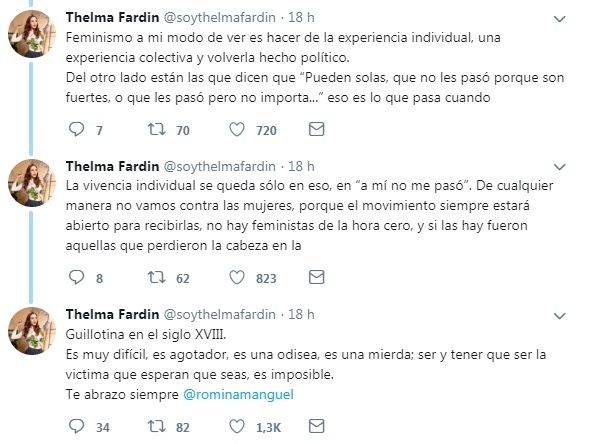Like the first tweet with 720 likes

237,129
